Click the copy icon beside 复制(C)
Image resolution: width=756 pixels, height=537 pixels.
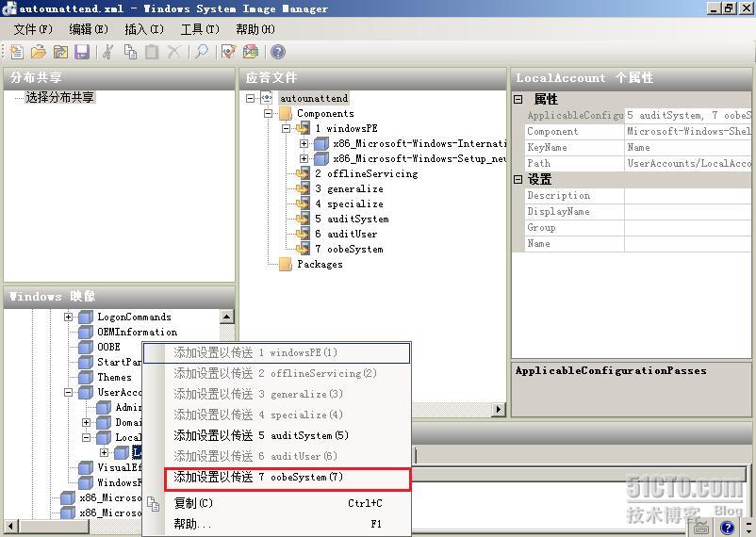click(154, 504)
